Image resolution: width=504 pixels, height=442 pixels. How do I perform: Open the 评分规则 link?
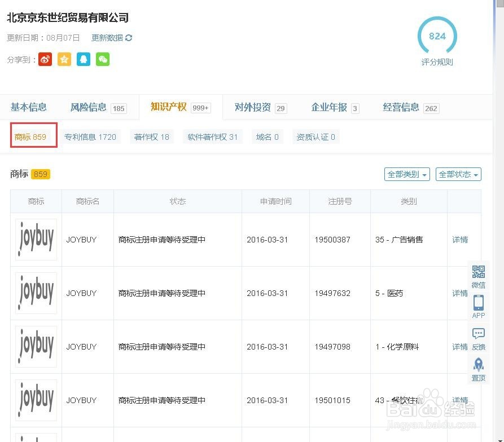tap(437, 62)
